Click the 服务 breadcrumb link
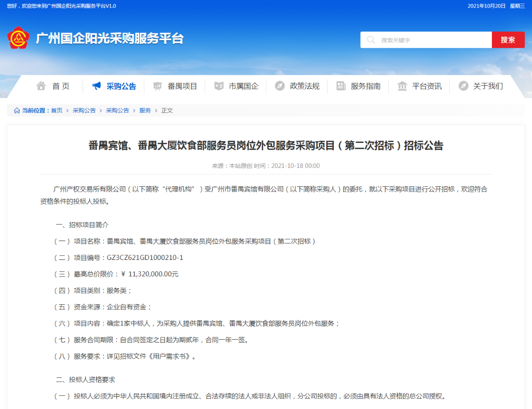 pos(145,110)
